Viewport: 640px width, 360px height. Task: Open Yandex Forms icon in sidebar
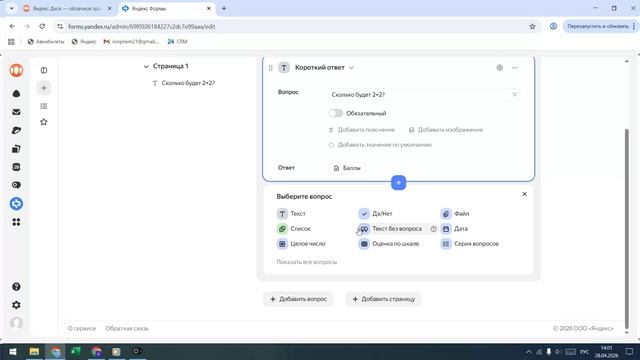[x=16, y=204]
